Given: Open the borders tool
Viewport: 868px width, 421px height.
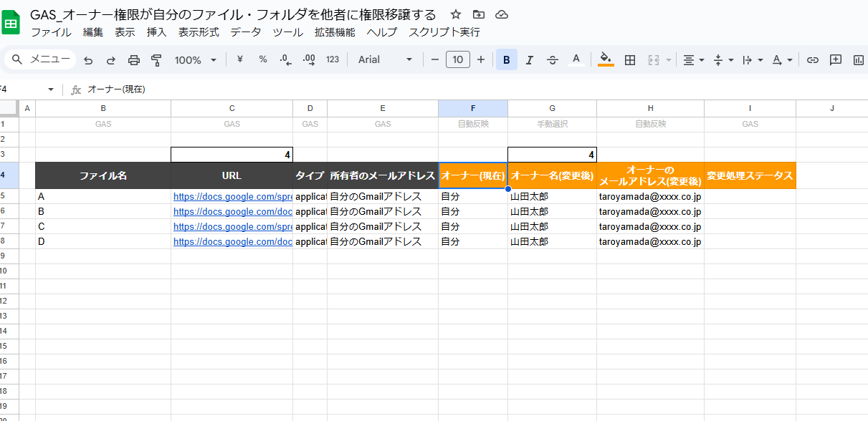Looking at the screenshot, I should (630, 60).
